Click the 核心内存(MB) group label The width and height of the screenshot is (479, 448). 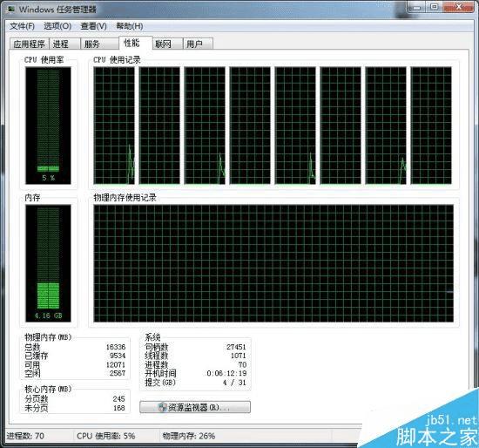tap(48, 389)
